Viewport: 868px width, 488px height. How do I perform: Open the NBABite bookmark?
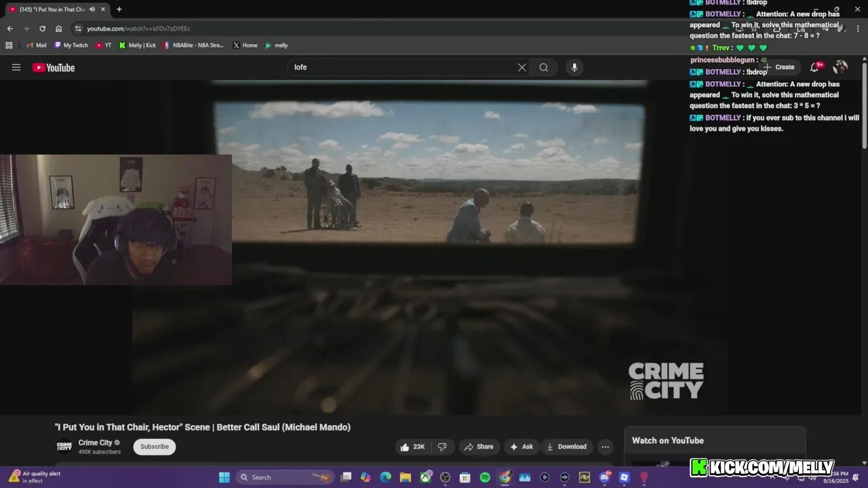tap(193, 45)
